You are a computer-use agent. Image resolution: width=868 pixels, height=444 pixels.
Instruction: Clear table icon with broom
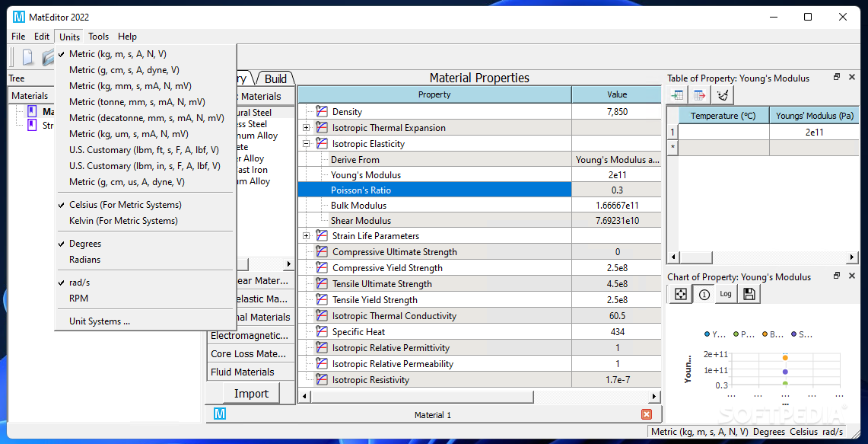click(722, 95)
